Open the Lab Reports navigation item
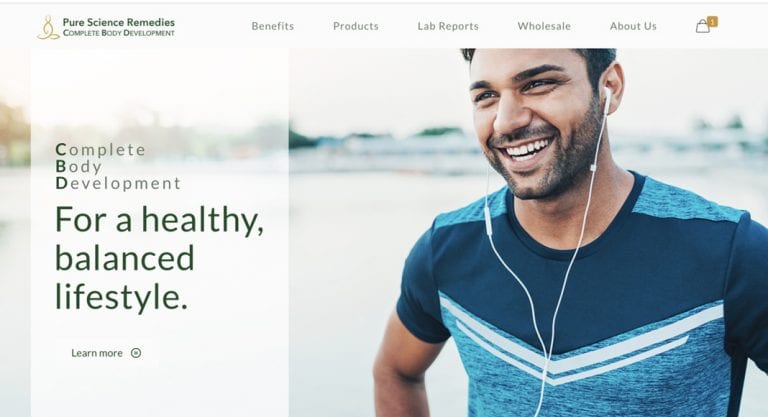 click(x=448, y=26)
